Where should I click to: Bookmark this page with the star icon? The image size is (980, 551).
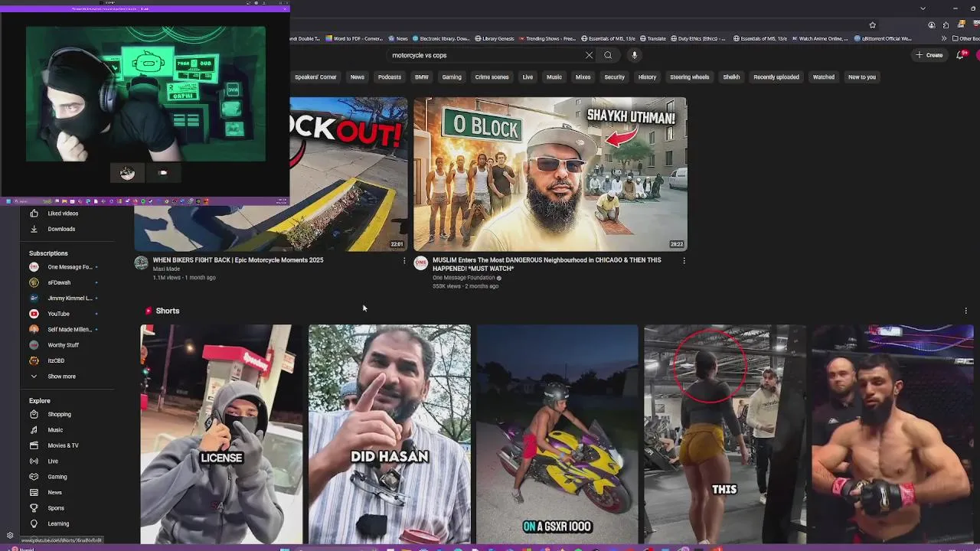click(872, 24)
